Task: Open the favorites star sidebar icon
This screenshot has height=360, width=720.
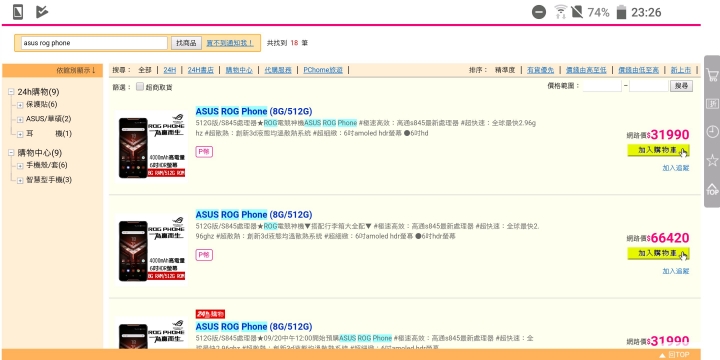Action: (x=712, y=160)
